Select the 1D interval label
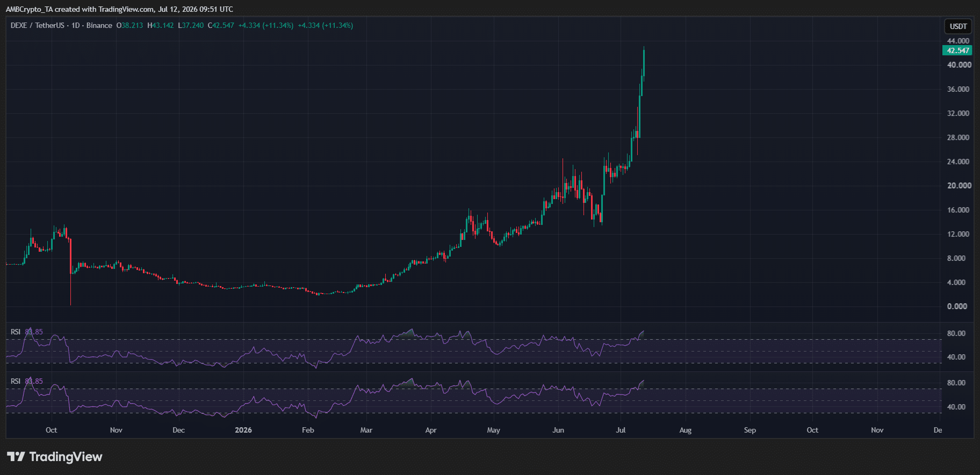980x475 pixels. tap(76, 25)
